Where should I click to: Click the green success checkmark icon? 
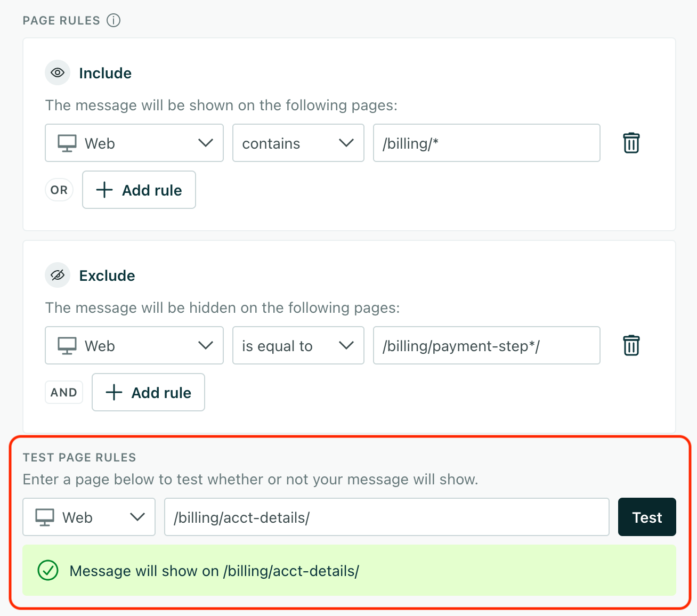click(48, 571)
